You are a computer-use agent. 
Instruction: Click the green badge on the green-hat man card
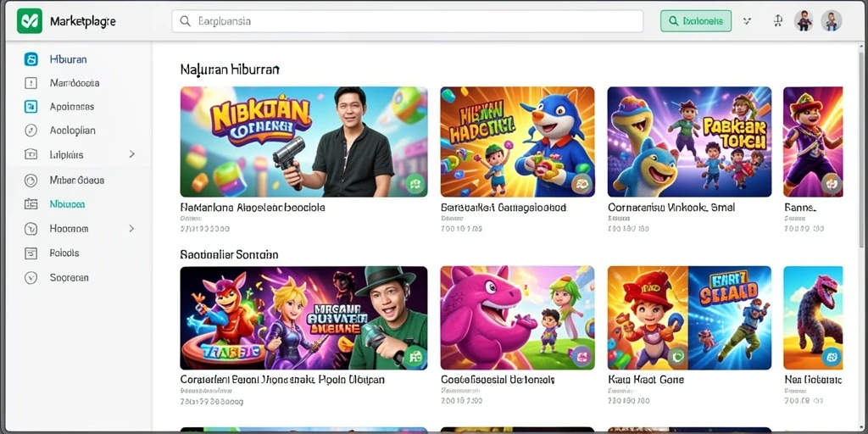(x=415, y=357)
